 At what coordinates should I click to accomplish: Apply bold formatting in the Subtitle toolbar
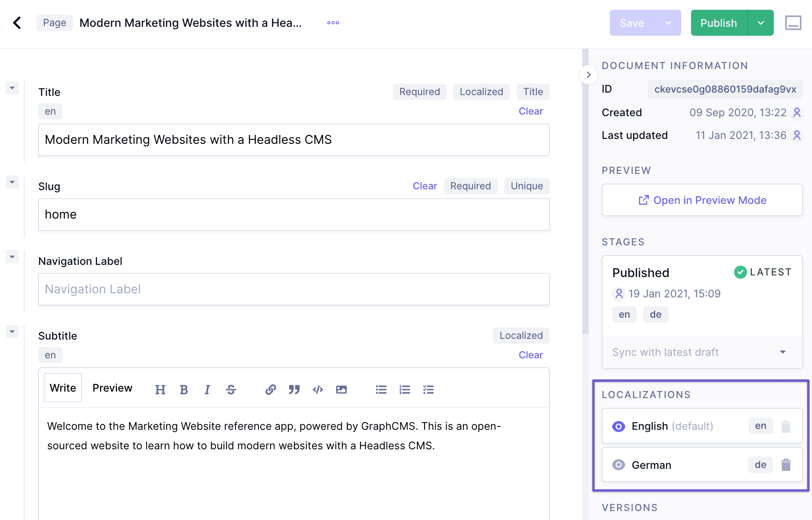click(x=184, y=389)
